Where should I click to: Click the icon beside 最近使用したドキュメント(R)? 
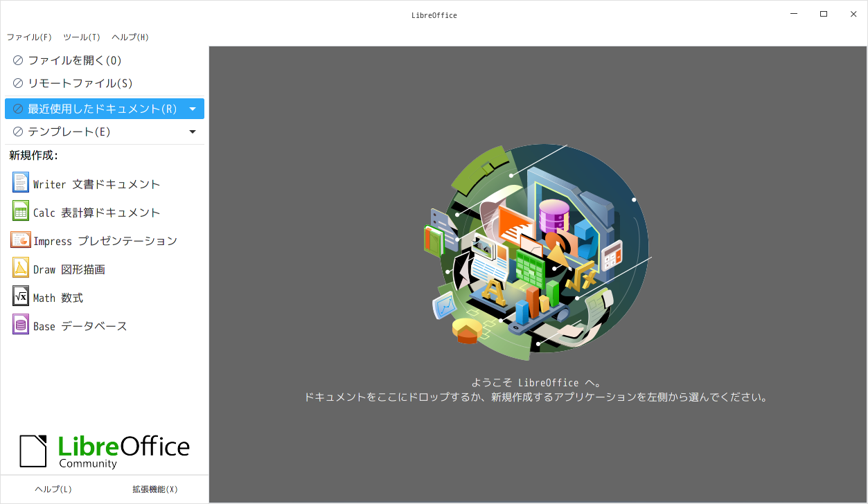(18, 109)
